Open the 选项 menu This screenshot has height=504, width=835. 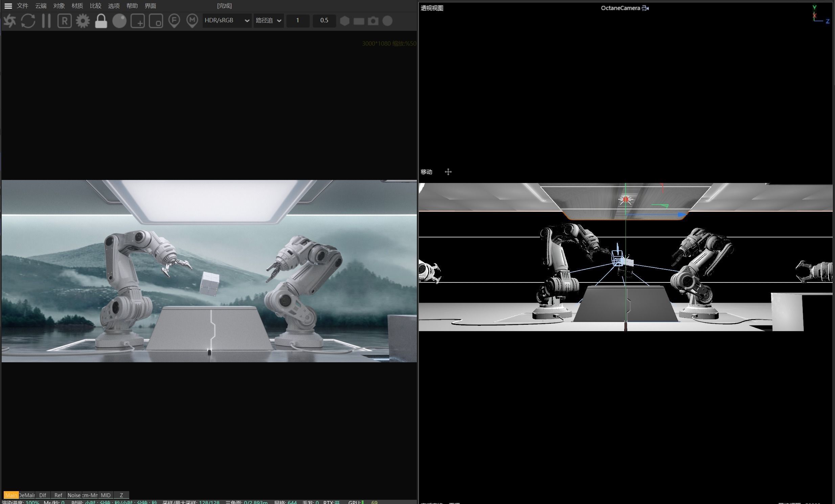pos(114,6)
